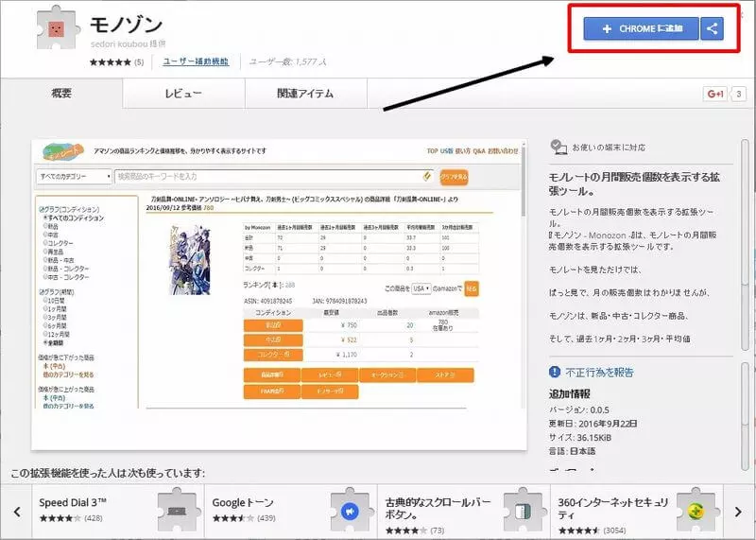This screenshot has width=756, height=540.
Task: Select 全期間 period radio option
Action: point(45,342)
